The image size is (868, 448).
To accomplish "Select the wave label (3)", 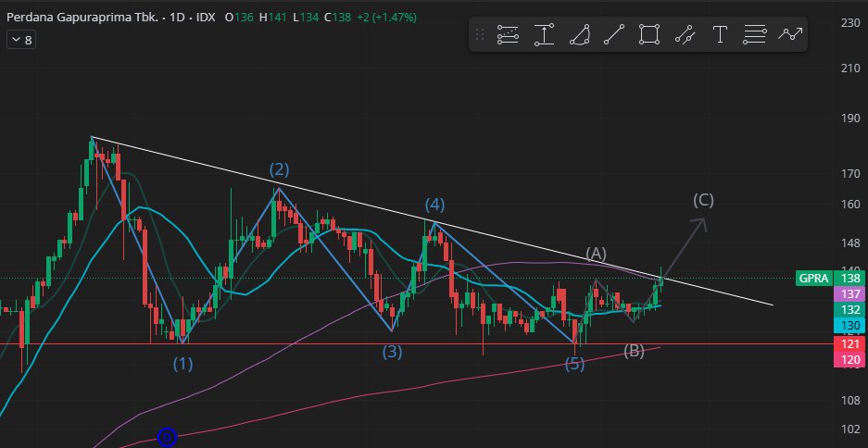I will [392, 351].
